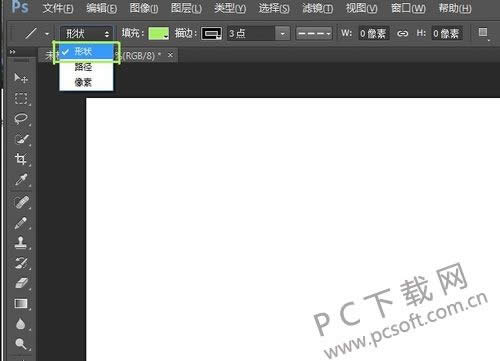Click the 3 点 stroke width field
The image size is (500, 361).
click(x=251, y=34)
